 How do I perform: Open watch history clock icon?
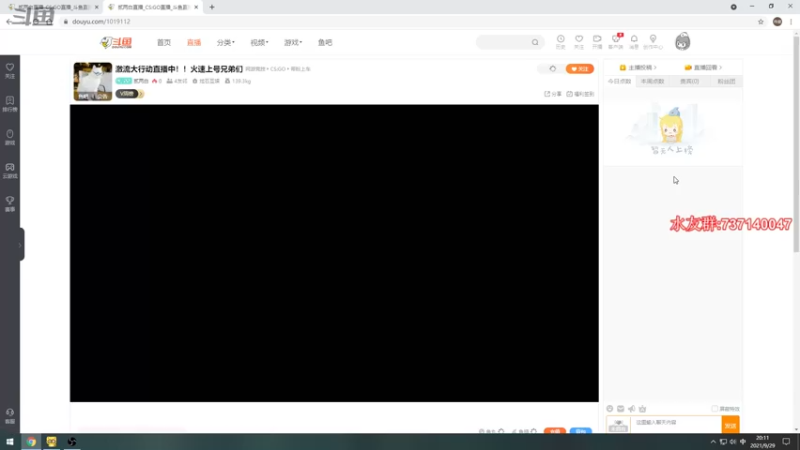tap(560, 41)
